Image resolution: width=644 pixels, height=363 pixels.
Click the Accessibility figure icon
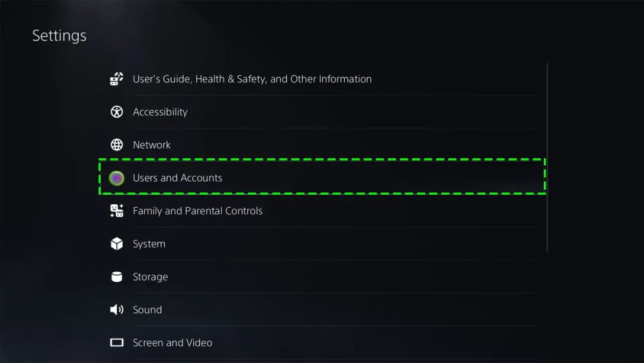pos(117,112)
